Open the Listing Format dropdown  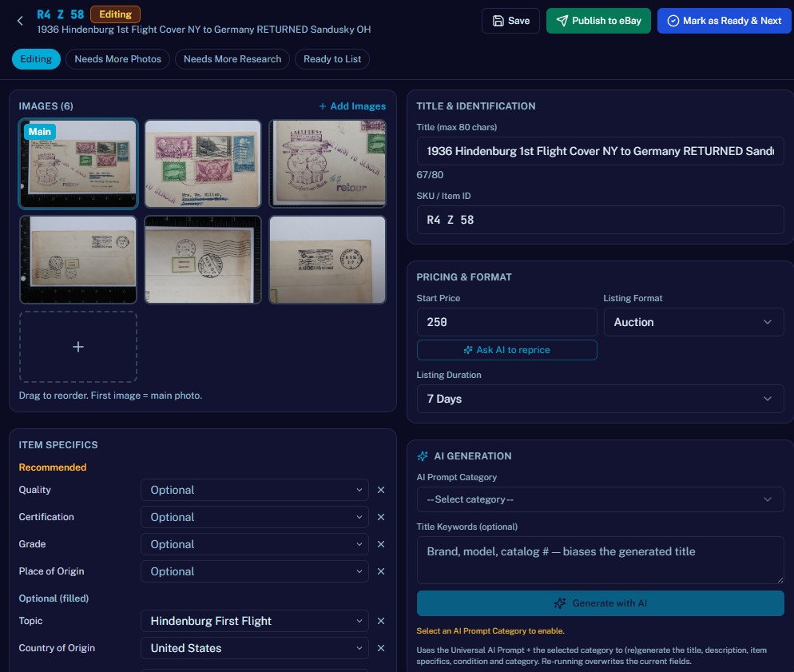693,322
